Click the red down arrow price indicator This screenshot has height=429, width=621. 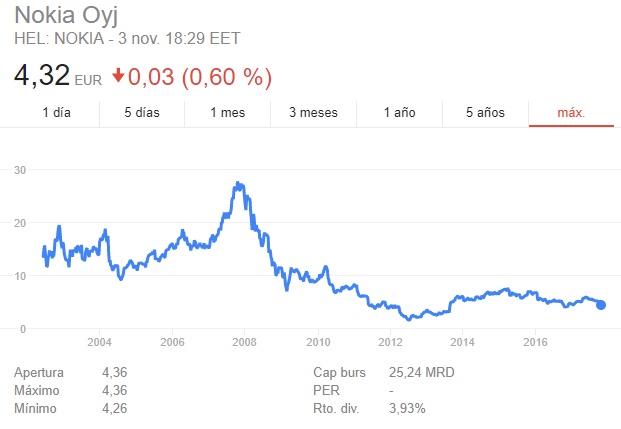coord(118,76)
